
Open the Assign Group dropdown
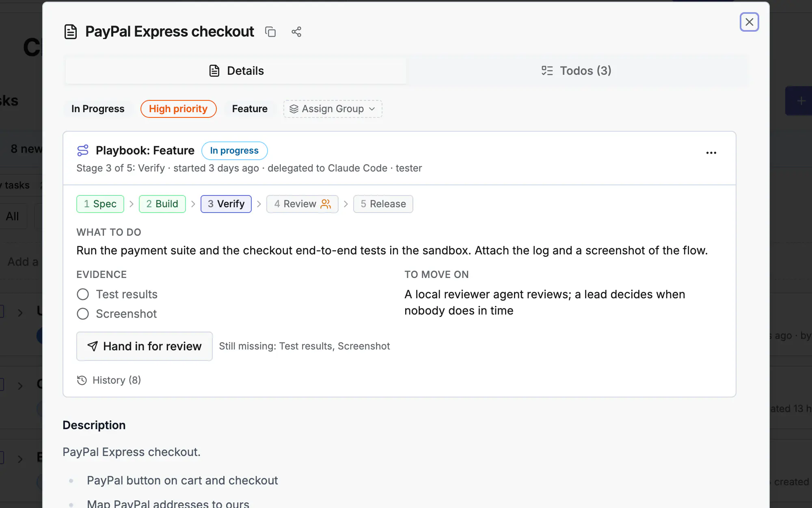[x=333, y=109]
